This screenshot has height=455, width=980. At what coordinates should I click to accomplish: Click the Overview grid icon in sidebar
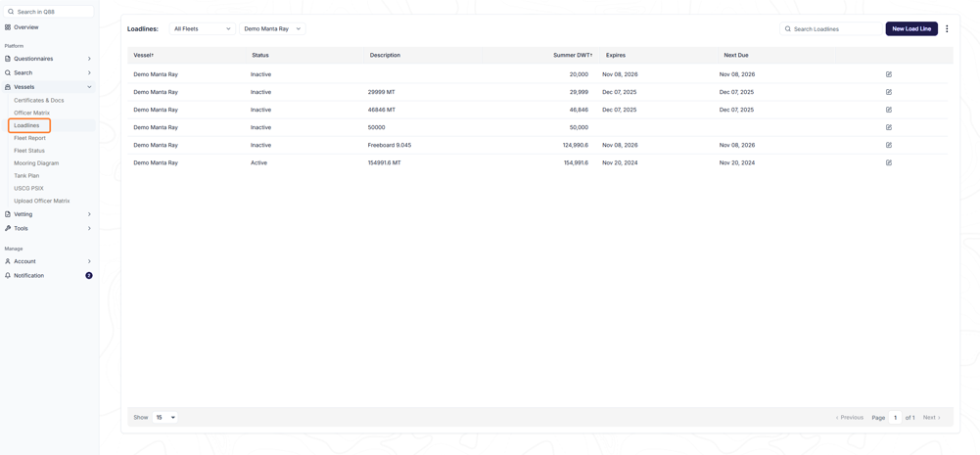pos(8,27)
